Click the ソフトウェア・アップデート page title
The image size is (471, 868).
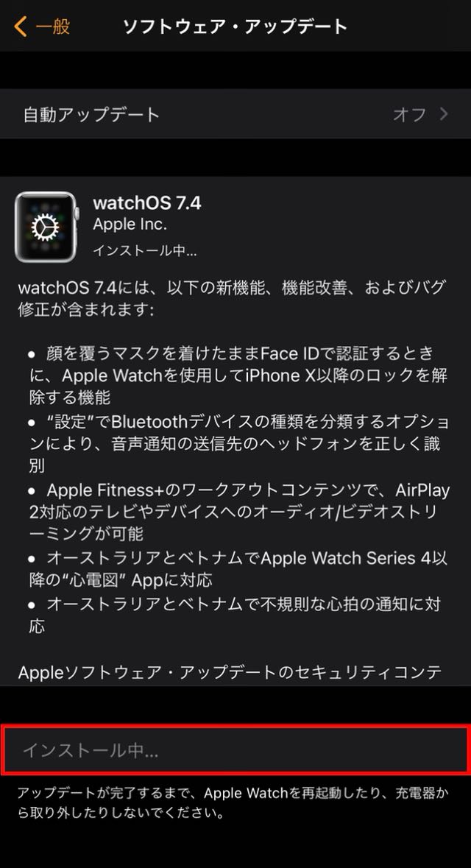(235, 26)
